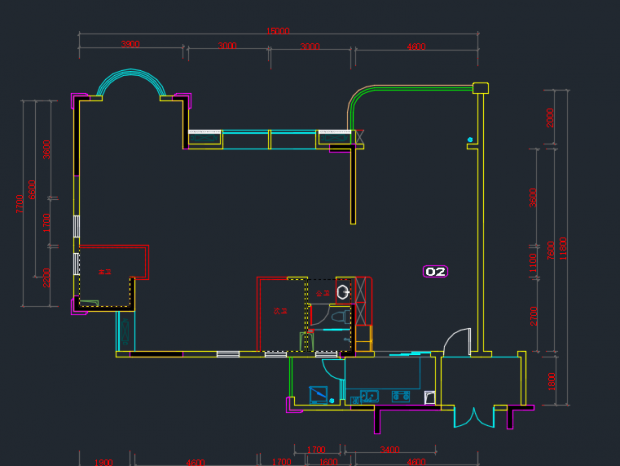
Task: Click the 11800 vertical dimension text
Action: (564, 250)
